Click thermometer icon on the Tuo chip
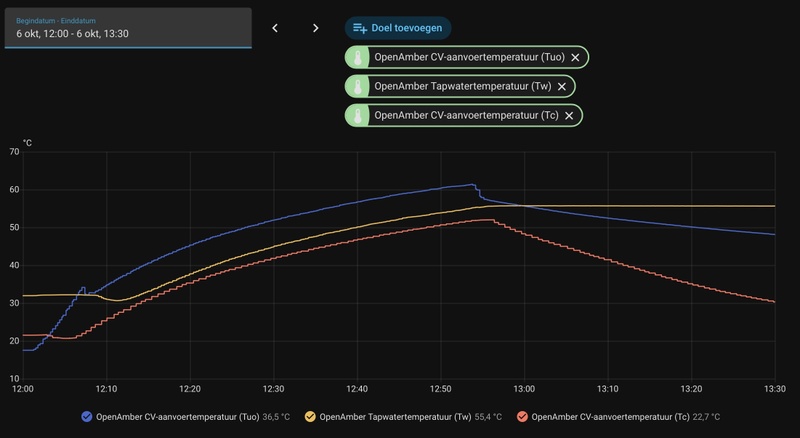 pos(358,57)
